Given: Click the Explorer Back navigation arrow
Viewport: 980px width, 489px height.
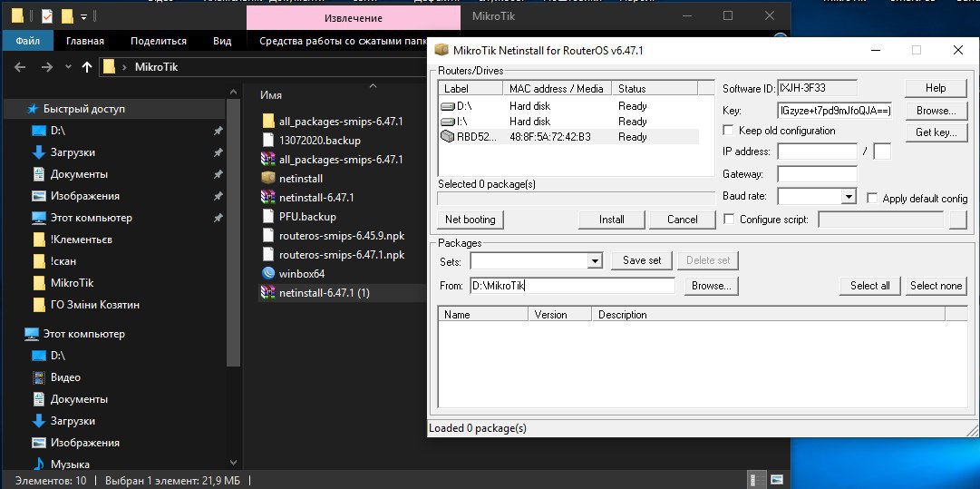Looking at the screenshot, I should [x=20, y=67].
